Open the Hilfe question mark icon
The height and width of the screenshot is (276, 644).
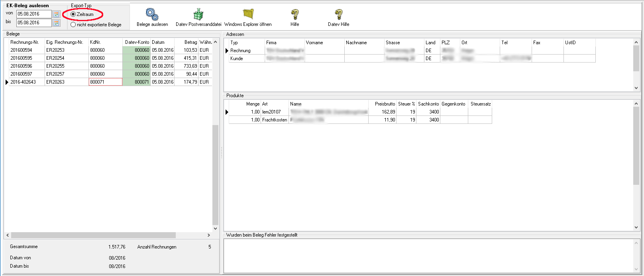coord(295,15)
